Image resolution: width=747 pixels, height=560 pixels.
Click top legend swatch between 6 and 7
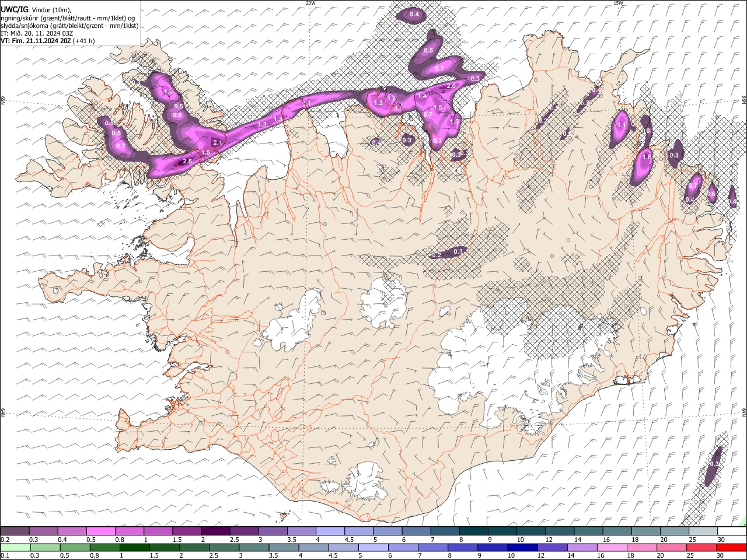pyautogui.click(x=416, y=531)
